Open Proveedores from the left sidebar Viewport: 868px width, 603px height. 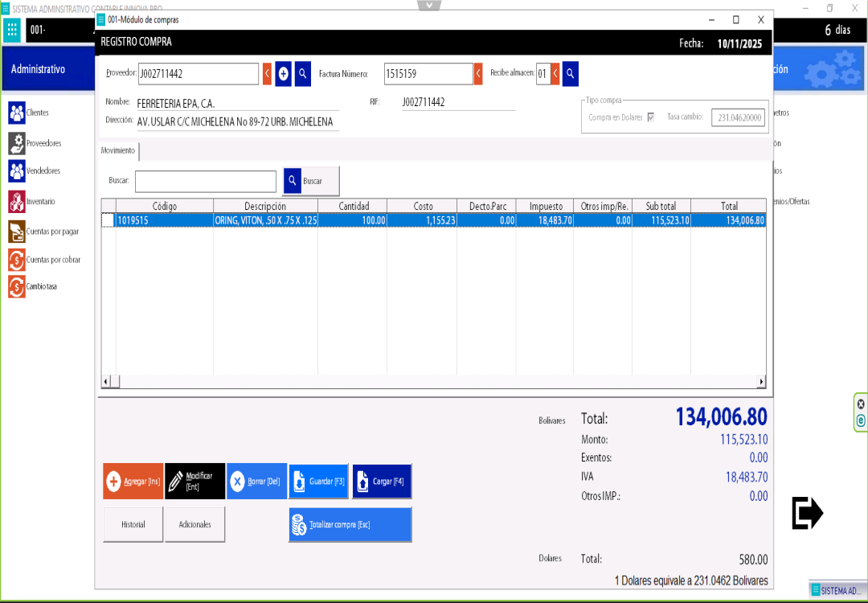pos(16,143)
